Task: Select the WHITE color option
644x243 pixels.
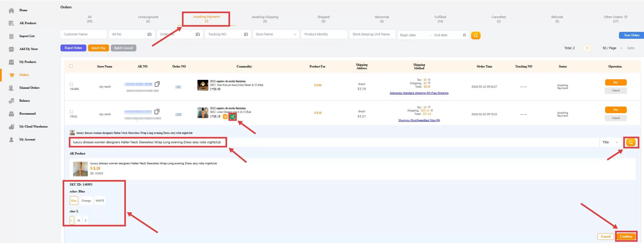Action: (100, 200)
